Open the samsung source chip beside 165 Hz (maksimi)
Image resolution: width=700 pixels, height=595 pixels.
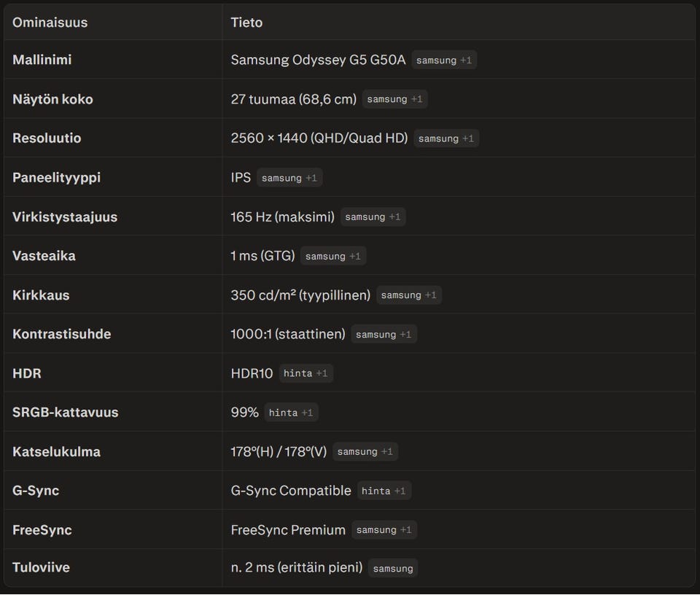pos(373,217)
